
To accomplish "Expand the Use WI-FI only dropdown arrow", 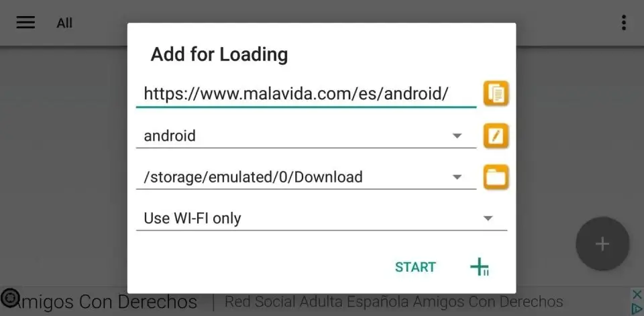I will (x=488, y=218).
